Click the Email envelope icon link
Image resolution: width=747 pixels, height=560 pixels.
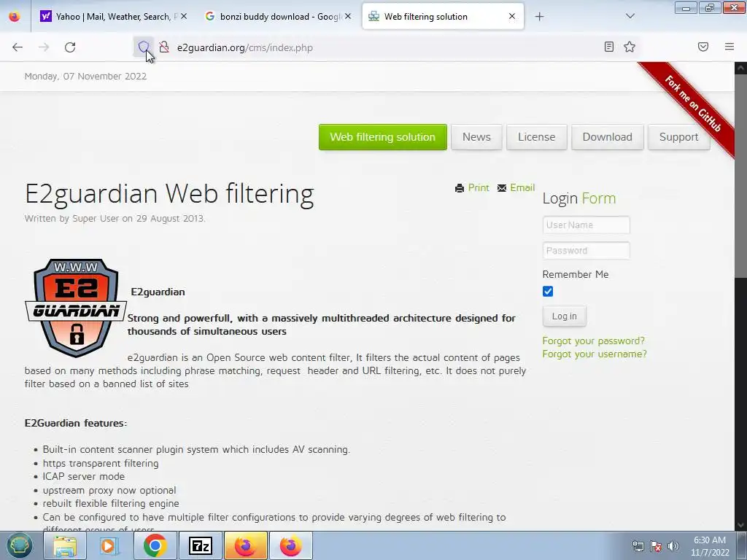coord(502,188)
